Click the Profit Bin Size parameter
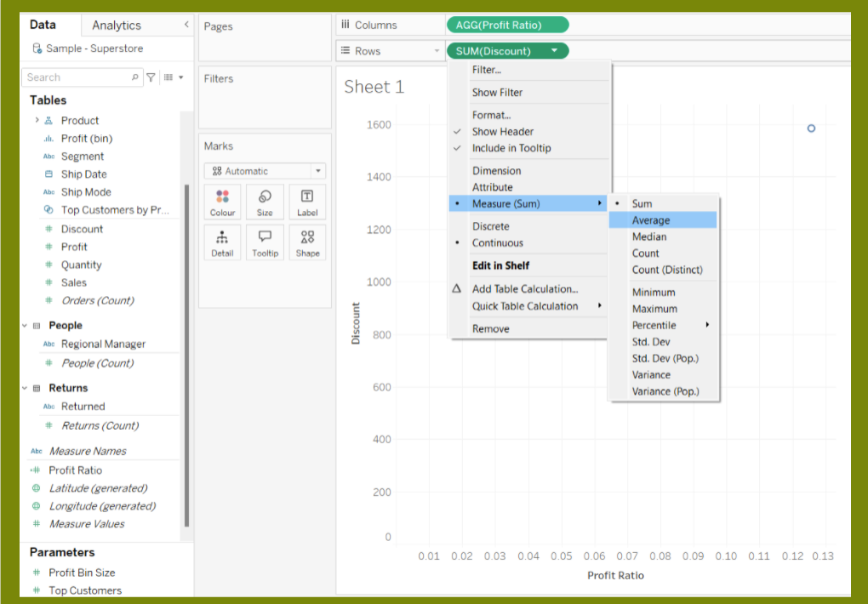This screenshot has width=868, height=604. click(x=82, y=573)
